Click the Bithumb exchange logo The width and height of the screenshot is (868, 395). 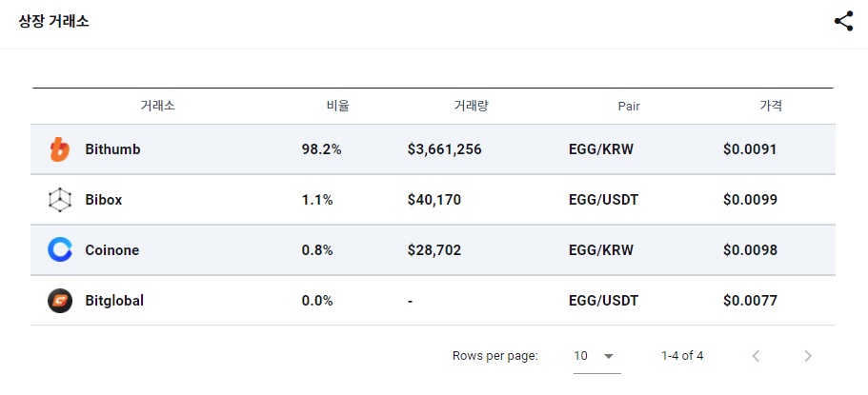pos(60,149)
